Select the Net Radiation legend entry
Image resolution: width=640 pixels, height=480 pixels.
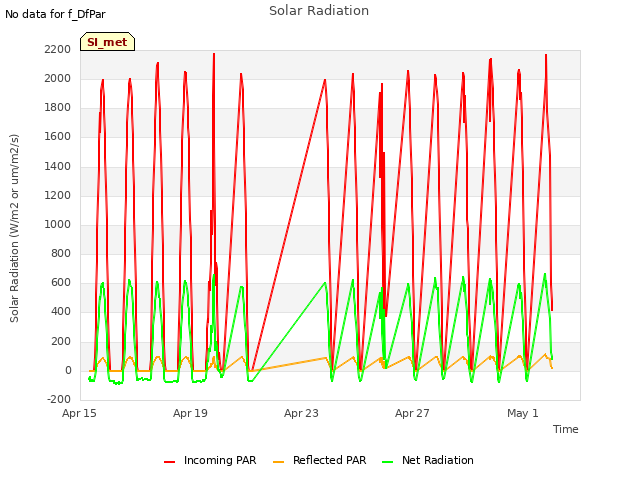click(x=428, y=460)
